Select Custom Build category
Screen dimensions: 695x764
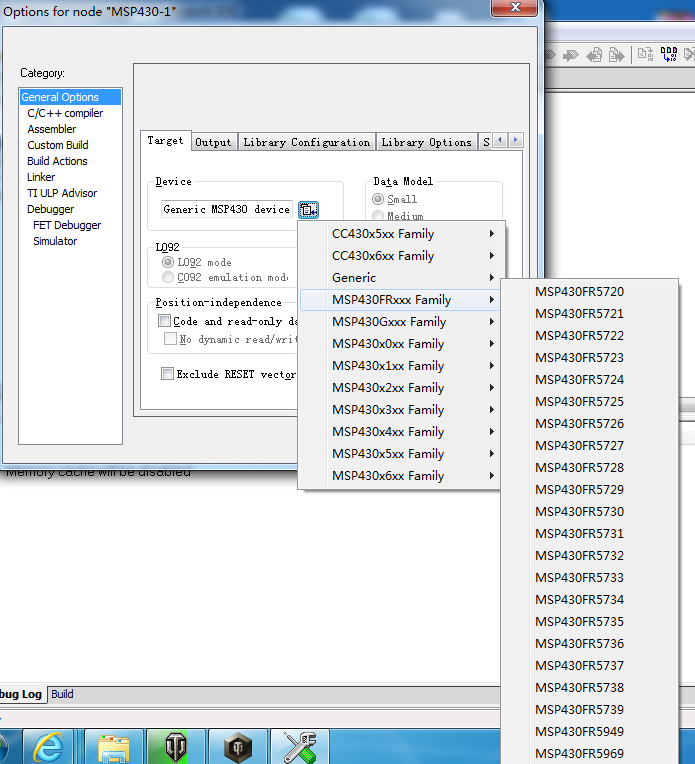click(58, 145)
